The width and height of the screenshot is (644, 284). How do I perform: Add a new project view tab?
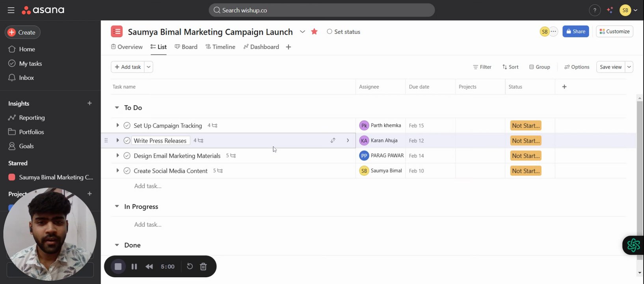pos(288,47)
